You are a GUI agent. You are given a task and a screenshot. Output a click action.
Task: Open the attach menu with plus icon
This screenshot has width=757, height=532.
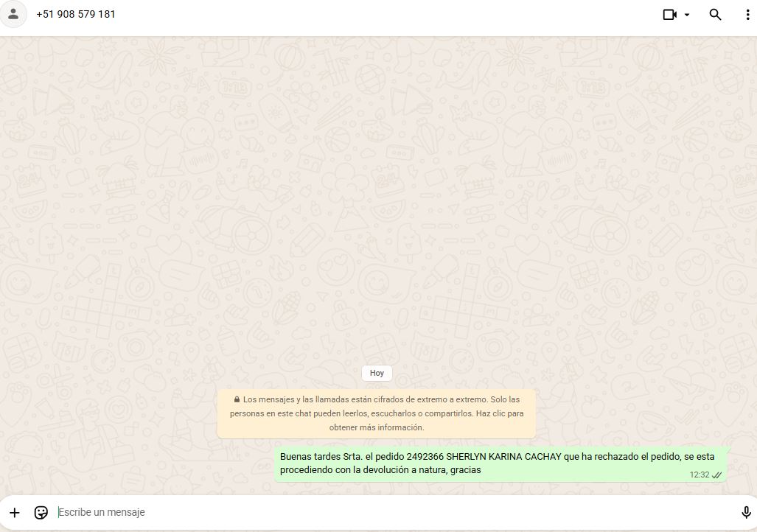[x=15, y=512]
